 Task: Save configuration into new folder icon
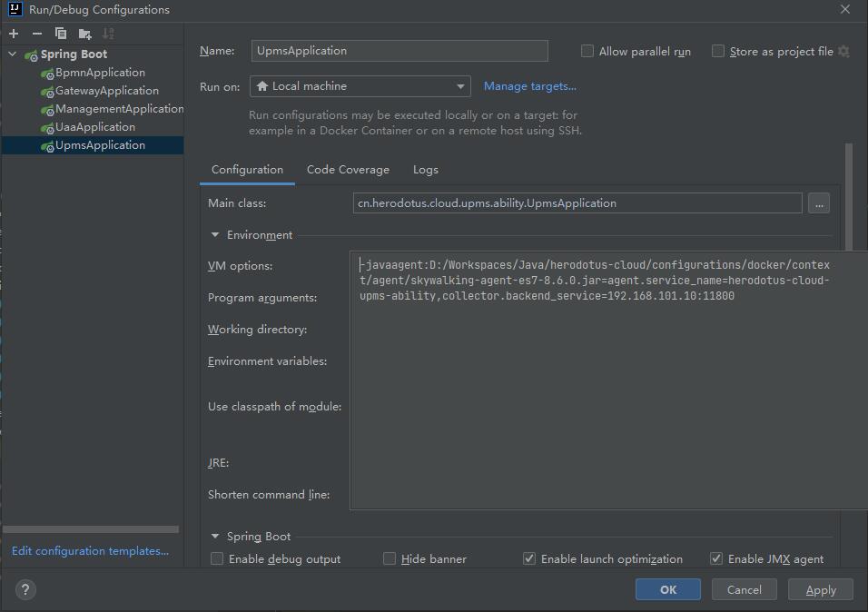84,34
